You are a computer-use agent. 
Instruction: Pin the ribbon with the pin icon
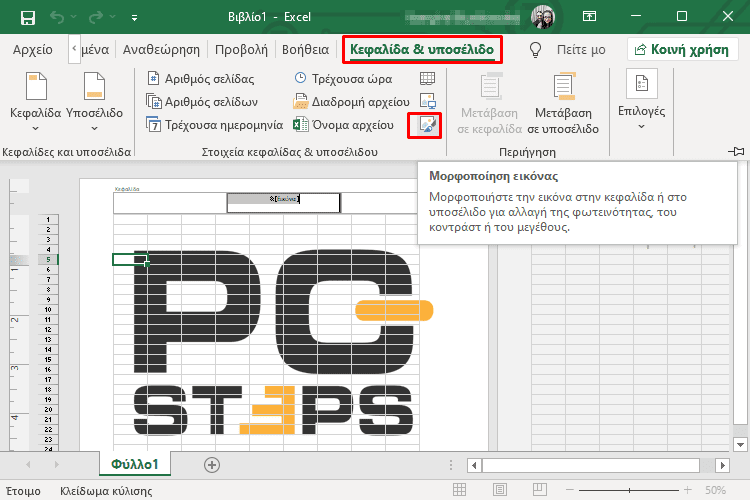(x=736, y=152)
